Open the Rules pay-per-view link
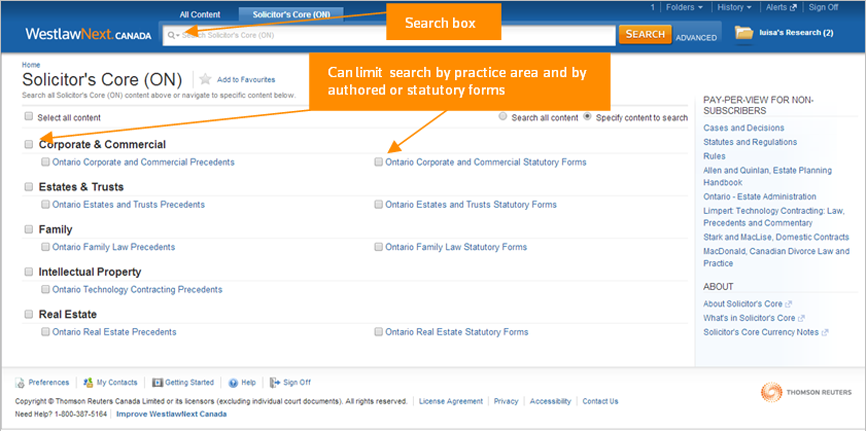The width and height of the screenshot is (866, 431). click(714, 156)
